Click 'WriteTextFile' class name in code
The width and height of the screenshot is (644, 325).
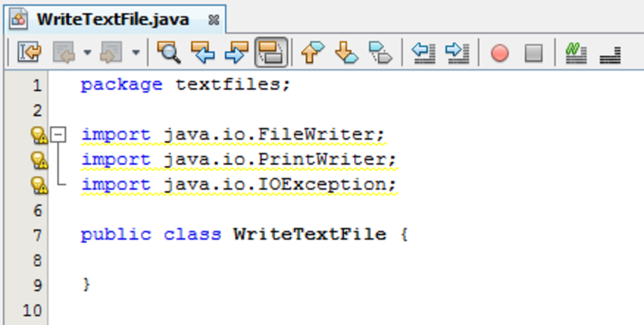310,234
